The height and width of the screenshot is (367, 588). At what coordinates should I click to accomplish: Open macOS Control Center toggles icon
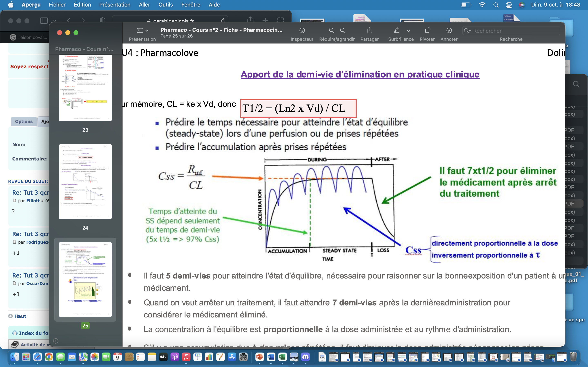coord(509,5)
